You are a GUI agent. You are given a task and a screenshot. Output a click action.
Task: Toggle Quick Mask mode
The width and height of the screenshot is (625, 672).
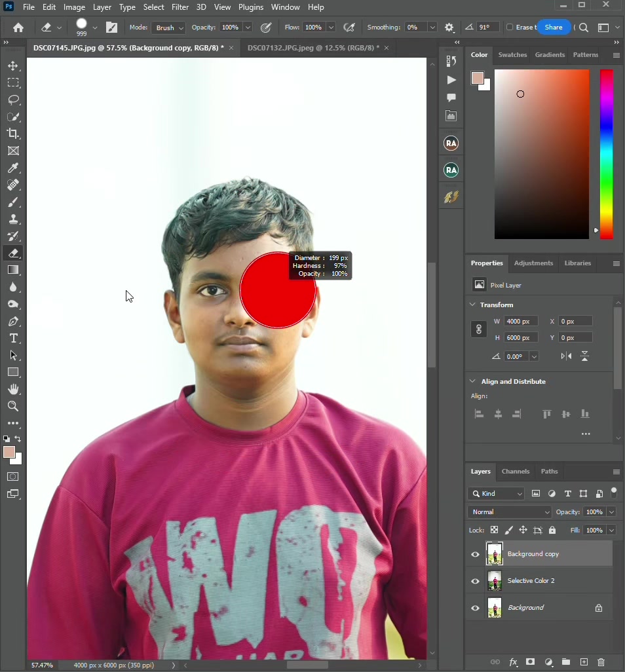[x=13, y=477]
